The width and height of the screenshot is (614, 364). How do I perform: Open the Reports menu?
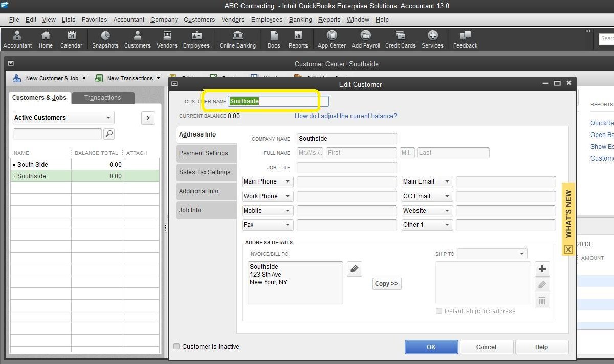point(329,19)
